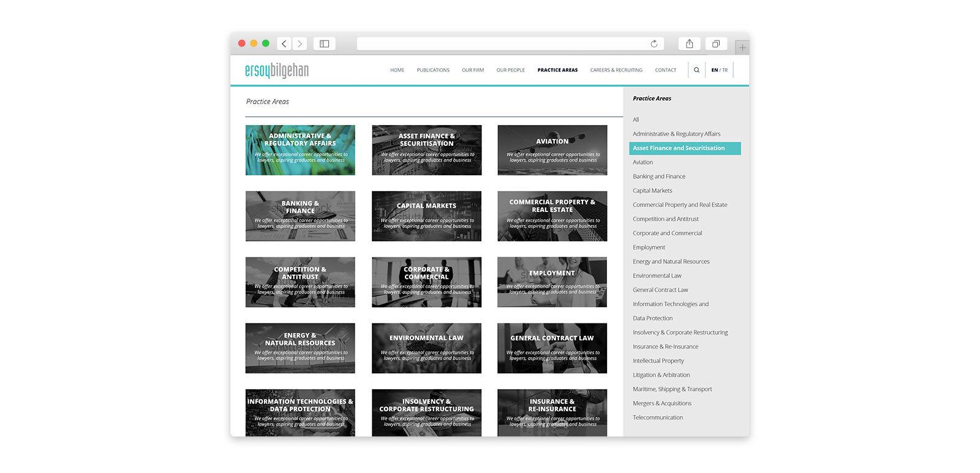This screenshot has width=980, height=473.
Task: Select Environmental Law in the sidebar
Action: tap(657, 276)
